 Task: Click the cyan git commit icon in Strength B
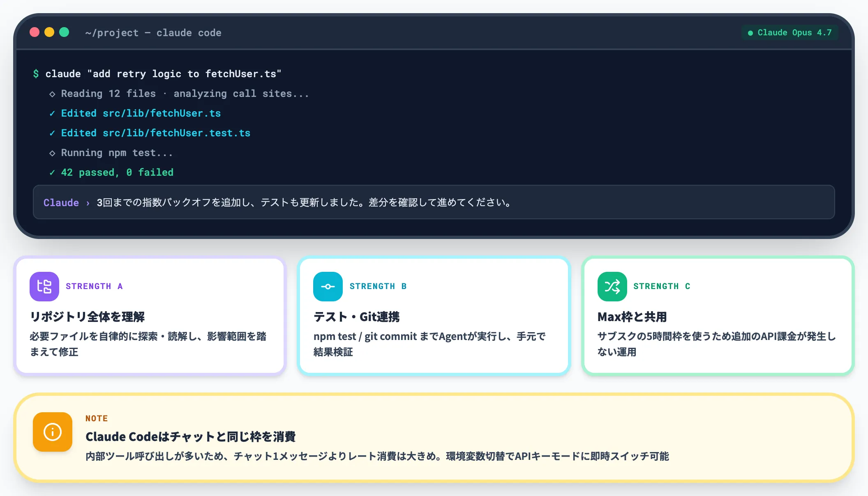(328, 287)
